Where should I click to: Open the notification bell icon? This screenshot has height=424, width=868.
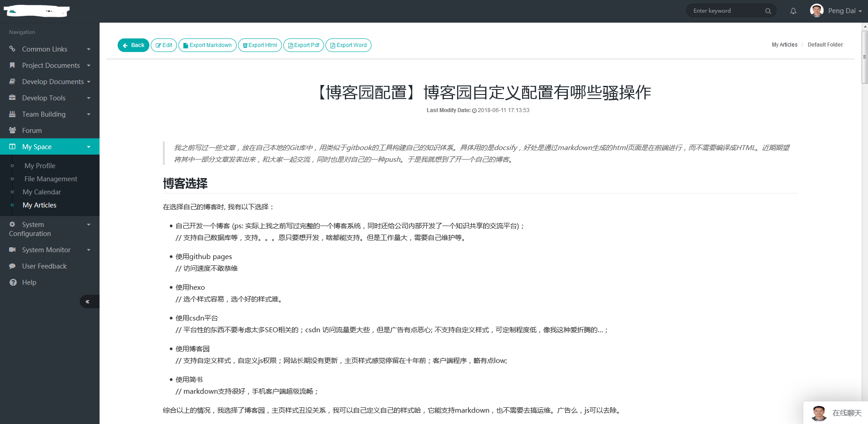793,10
